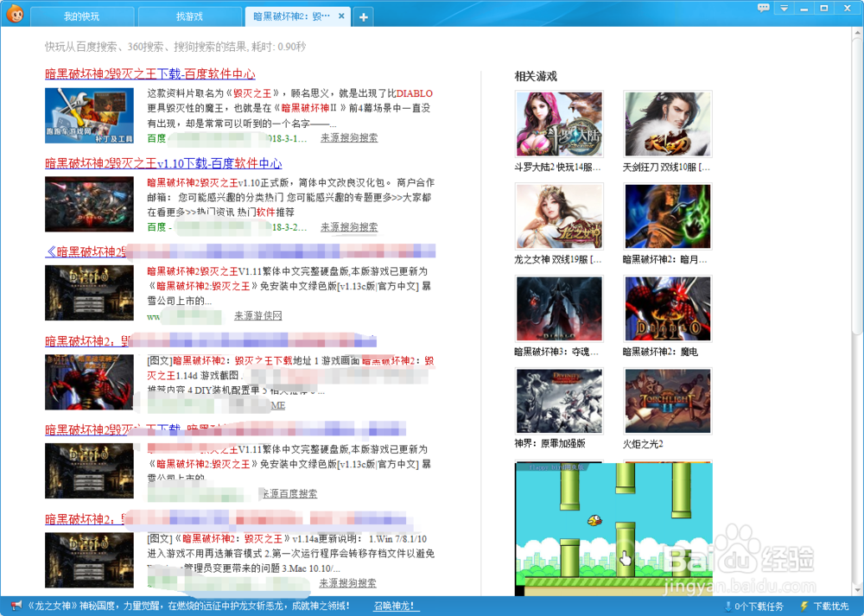Open the chat feedback bubble icon
Image resolution: width=864 pixels, height=616 pixels.
[x=763, y=8]
